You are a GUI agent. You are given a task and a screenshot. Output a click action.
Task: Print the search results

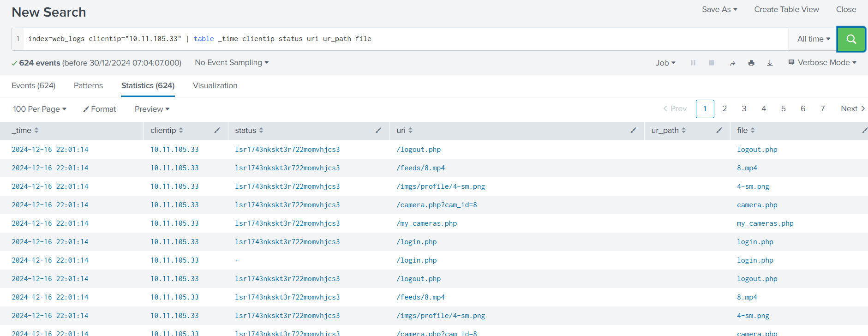[x=751, y=63]
